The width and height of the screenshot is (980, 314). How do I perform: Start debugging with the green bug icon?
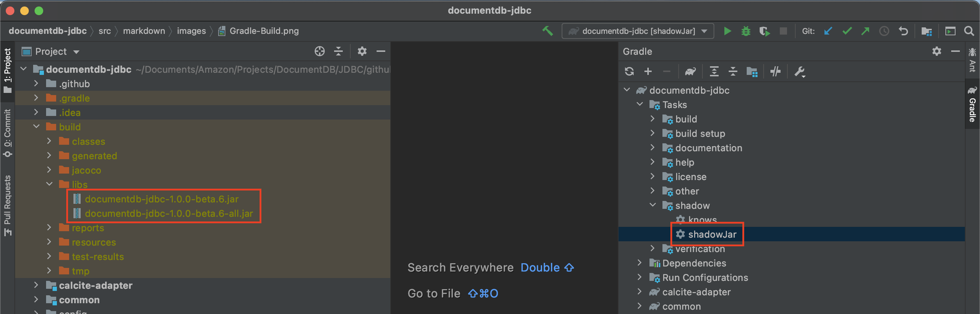(746, 31)
